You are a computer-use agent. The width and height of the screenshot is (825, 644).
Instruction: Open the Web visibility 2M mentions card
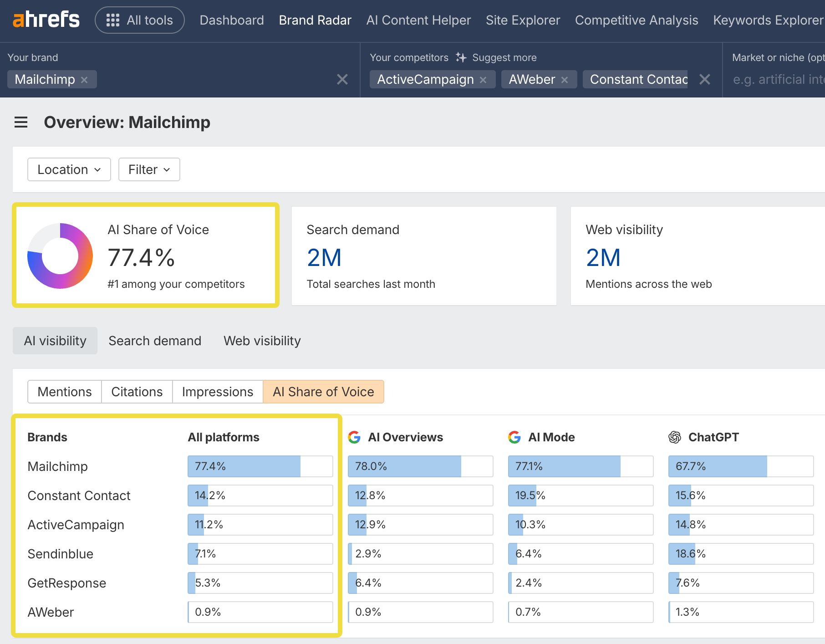click(x=697, y=256)
